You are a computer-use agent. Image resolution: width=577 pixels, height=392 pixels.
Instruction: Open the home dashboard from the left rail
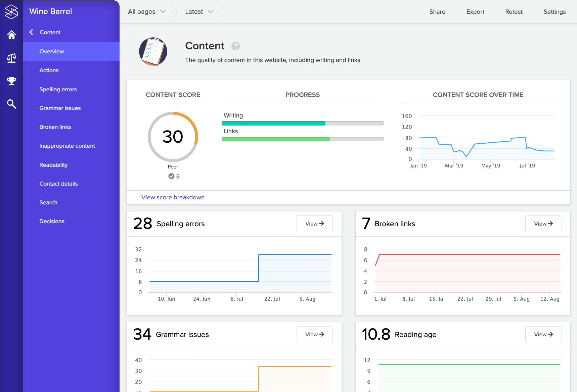(11, 35)
